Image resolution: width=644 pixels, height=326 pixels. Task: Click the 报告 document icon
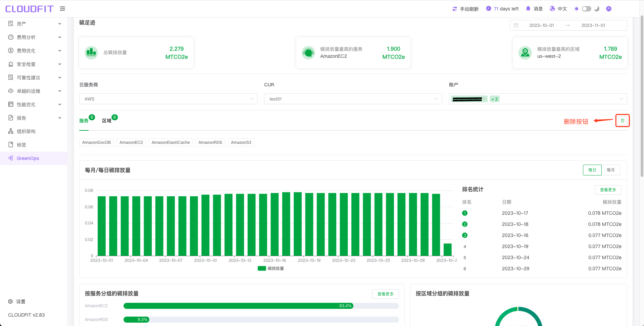click(x=11, y=118)
